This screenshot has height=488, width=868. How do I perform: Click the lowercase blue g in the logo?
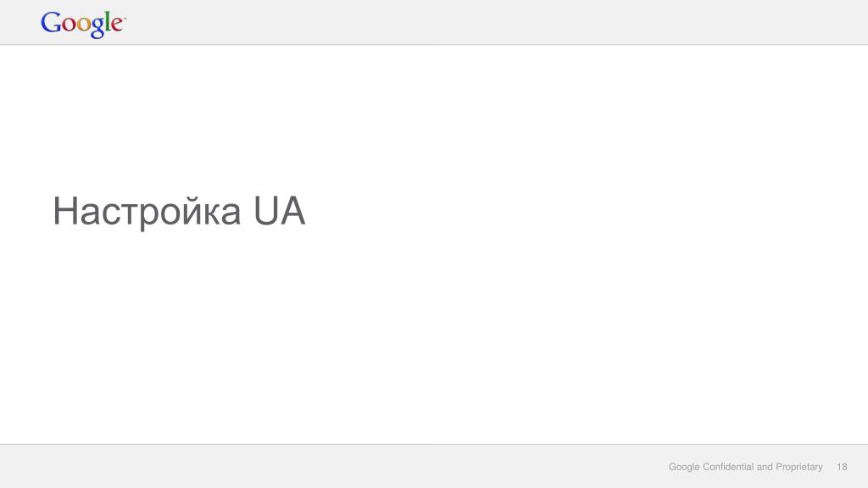pyautogui.click(x=97, y=28)
